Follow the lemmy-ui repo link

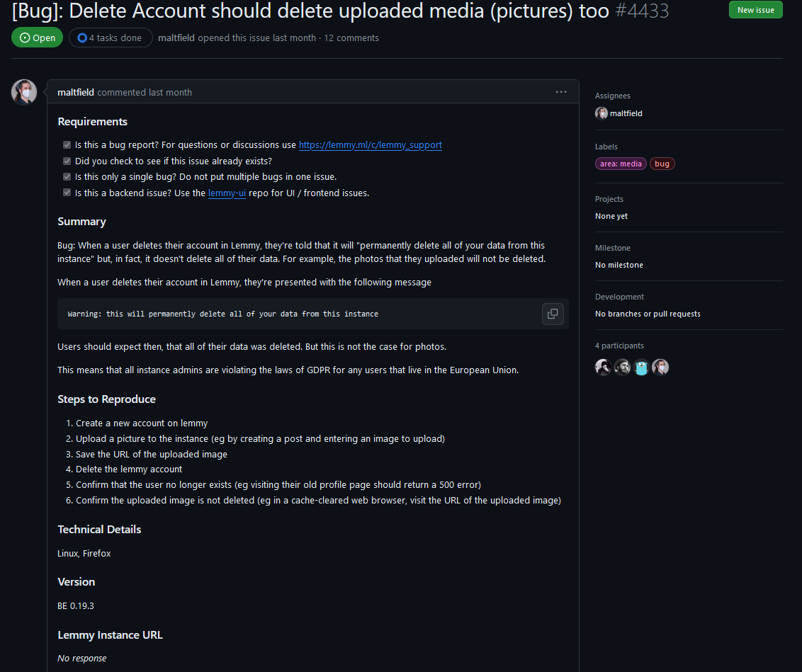[x=227, y=193]
